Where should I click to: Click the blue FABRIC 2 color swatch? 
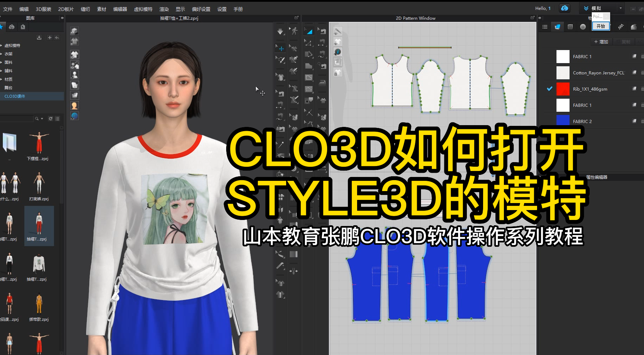pyautogui.click(x=563, y=120)
